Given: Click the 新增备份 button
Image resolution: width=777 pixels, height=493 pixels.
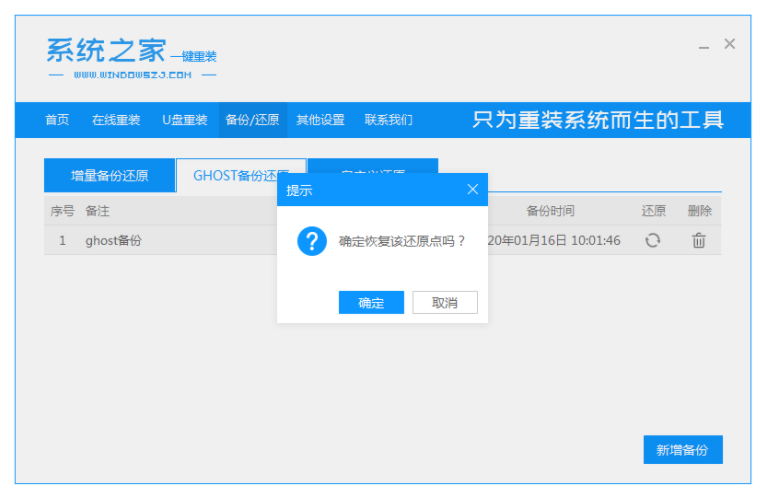Looking at the screenshot, I should (682, 450).
